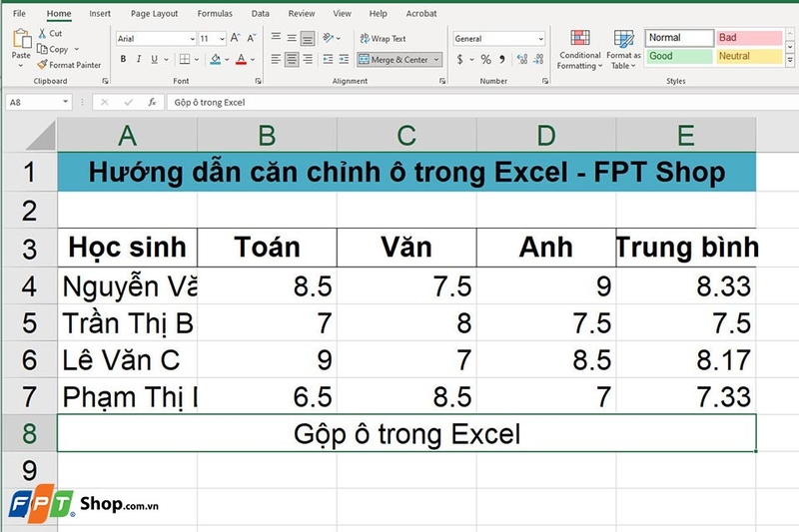Viewport: 799px width, 532px height.
Task: Decrease decimal places
Action: click(x=538, y=60)
